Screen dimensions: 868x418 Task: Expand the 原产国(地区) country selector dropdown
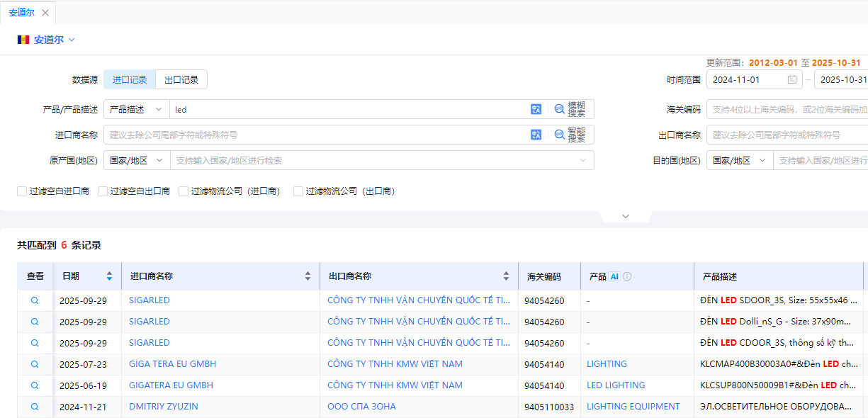[x=136, y=160]
